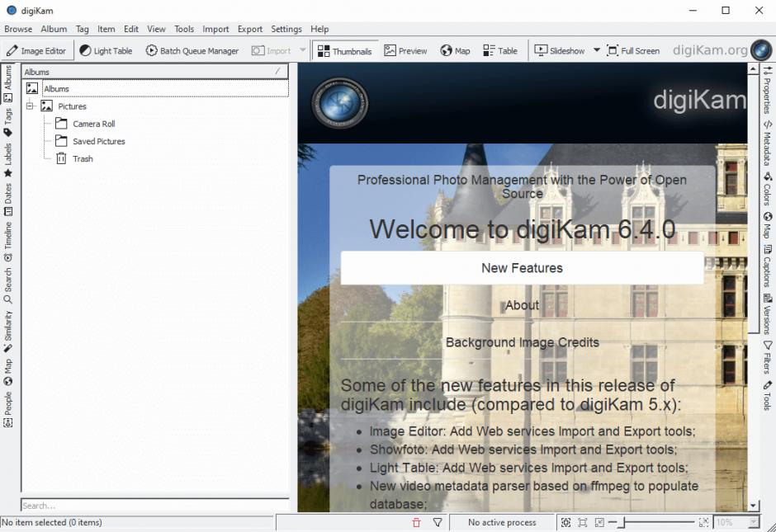This screenshot has height=532, width=776.
Task: Toggle Full Screen mode
Action: [x=633, y=51]
